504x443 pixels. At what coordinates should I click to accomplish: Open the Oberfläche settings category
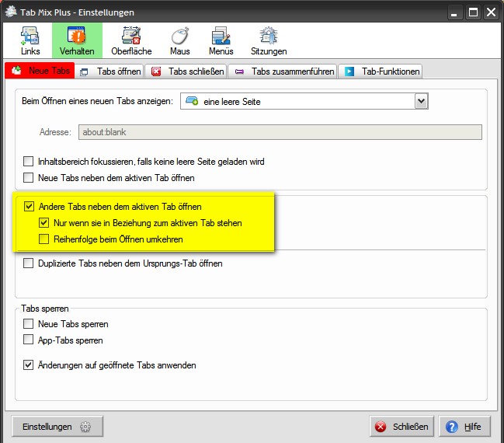coord(131,41)
